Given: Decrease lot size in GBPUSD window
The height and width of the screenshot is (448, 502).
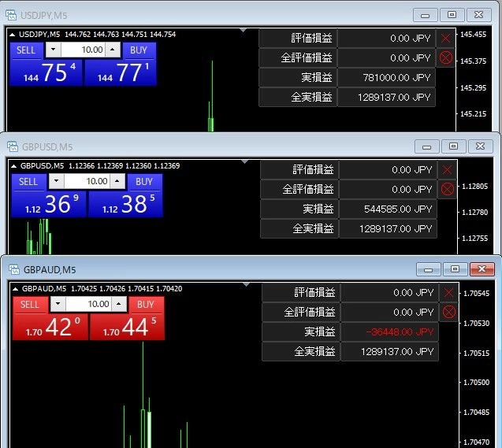Looking at the screenshot, I should point(57,181).
